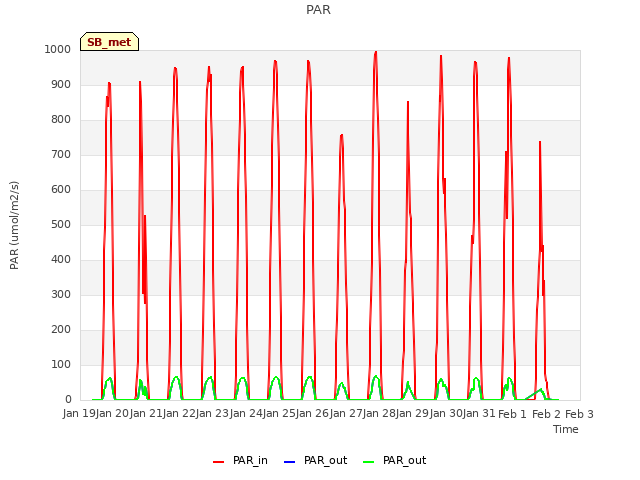
Task: Click the blue PAR_out legend color marker
Action: pyautogui.click(x=289, y=462)
